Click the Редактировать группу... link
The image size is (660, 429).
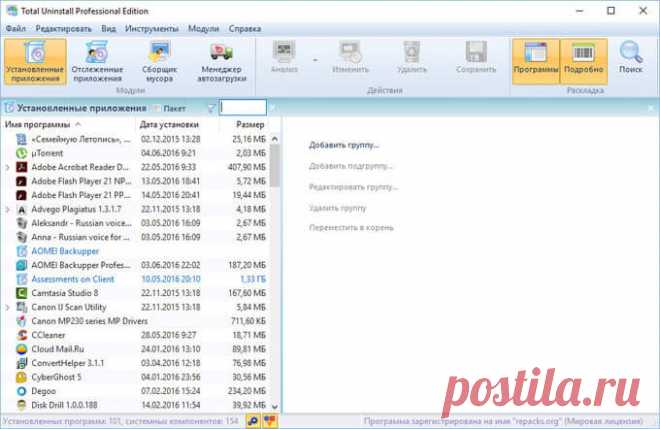[354, 187]
